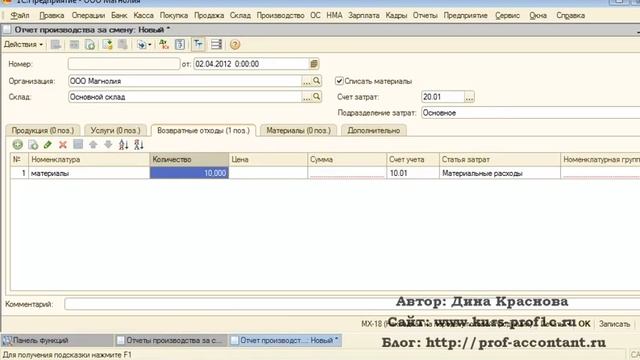Click the refresh document toolbar icon
Image resolution: width=640 pixels, height=360 pixels.
[90, 44]
